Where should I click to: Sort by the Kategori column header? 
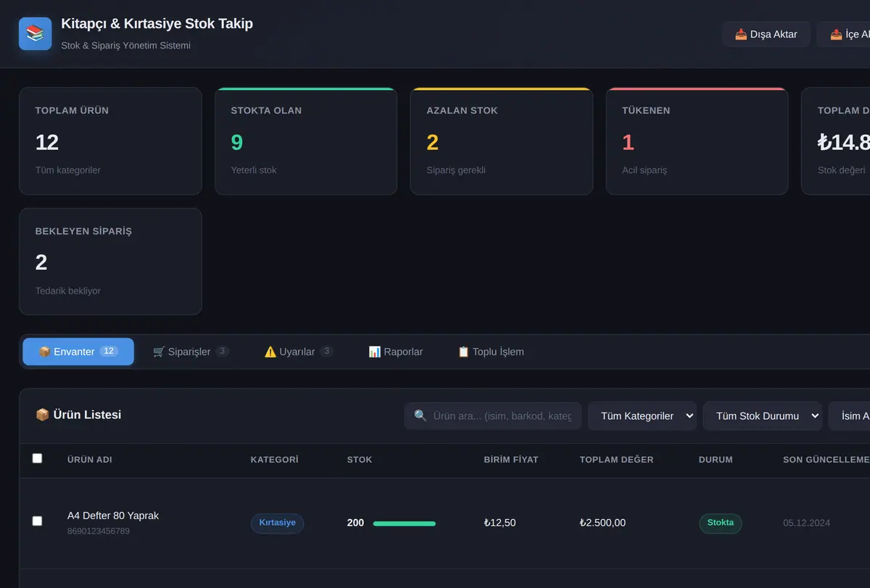275,460
